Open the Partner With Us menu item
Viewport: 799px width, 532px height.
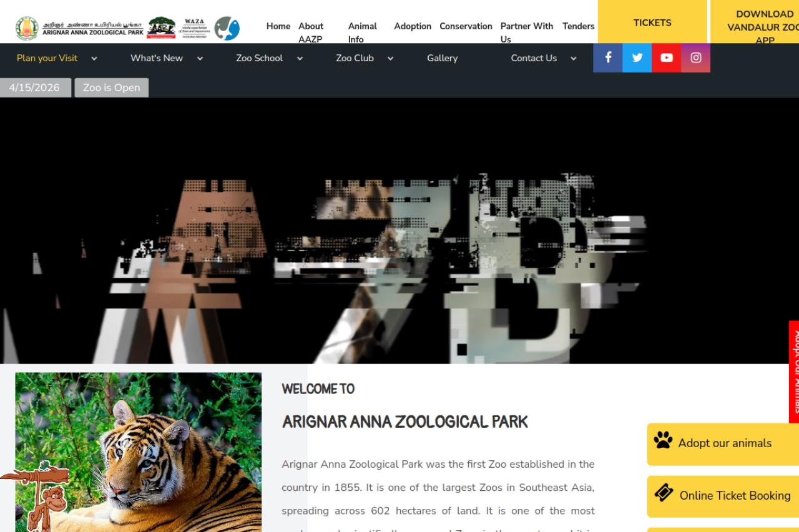pos(527,32)
